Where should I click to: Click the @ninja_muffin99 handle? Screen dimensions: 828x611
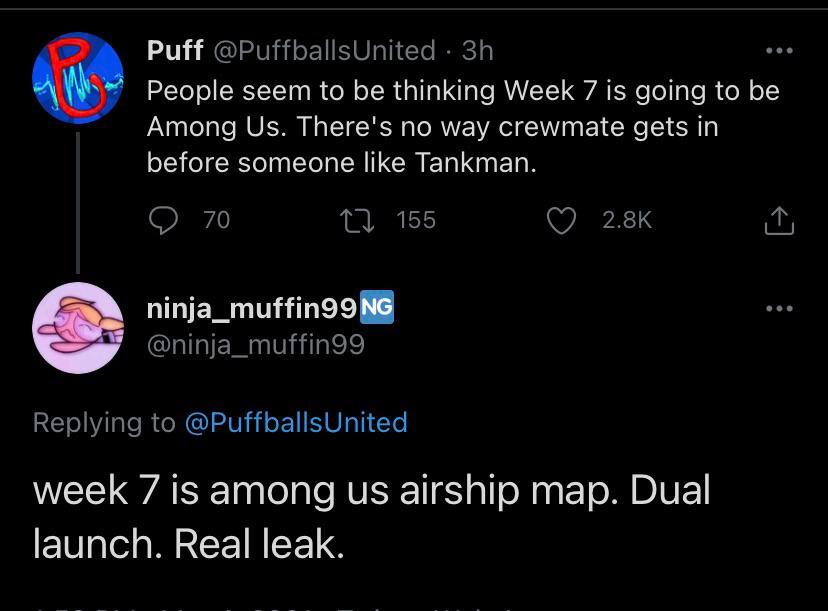(x=255, y=345)
